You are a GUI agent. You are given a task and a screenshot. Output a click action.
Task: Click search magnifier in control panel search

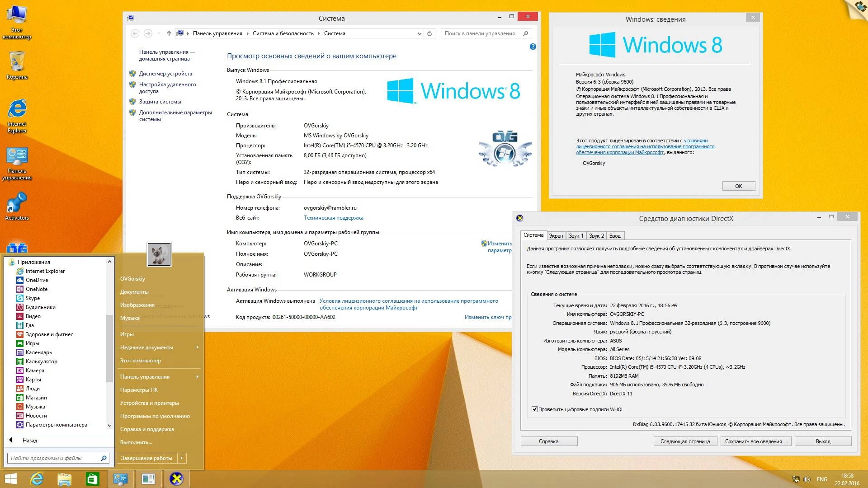(x=525, y=33)
